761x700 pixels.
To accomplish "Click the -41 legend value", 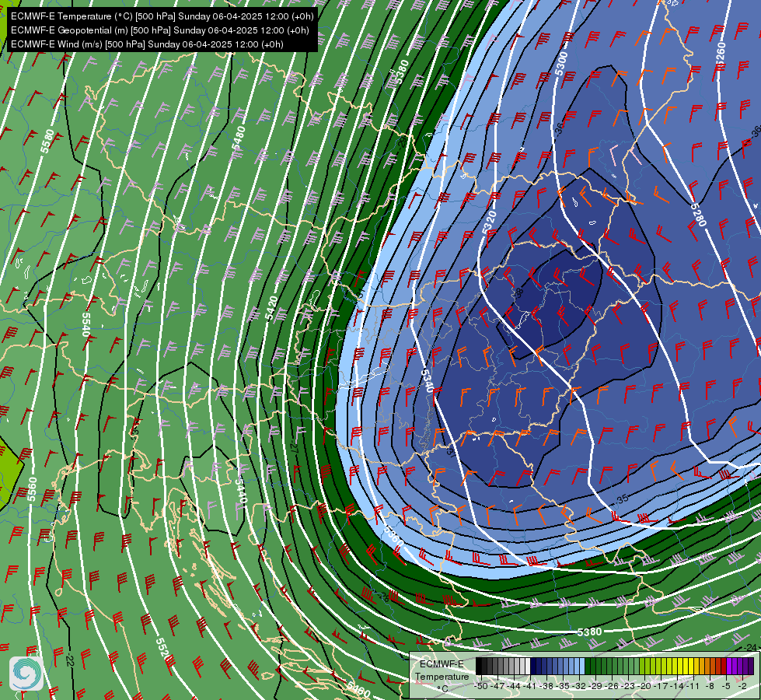I will (530, 686).
